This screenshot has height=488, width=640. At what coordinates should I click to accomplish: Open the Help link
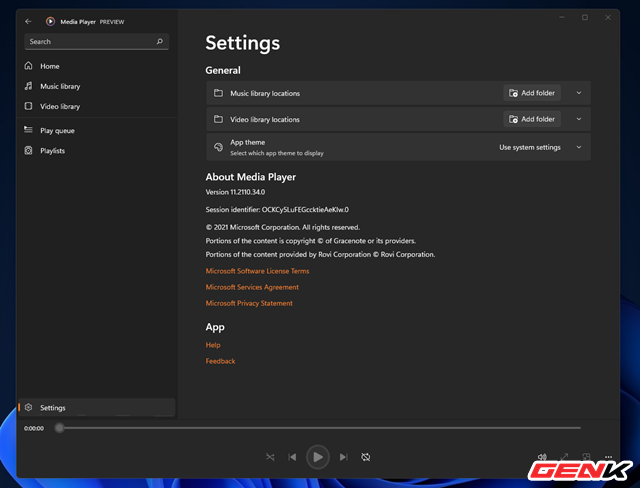pyautogui.click(x=213, y=345)
